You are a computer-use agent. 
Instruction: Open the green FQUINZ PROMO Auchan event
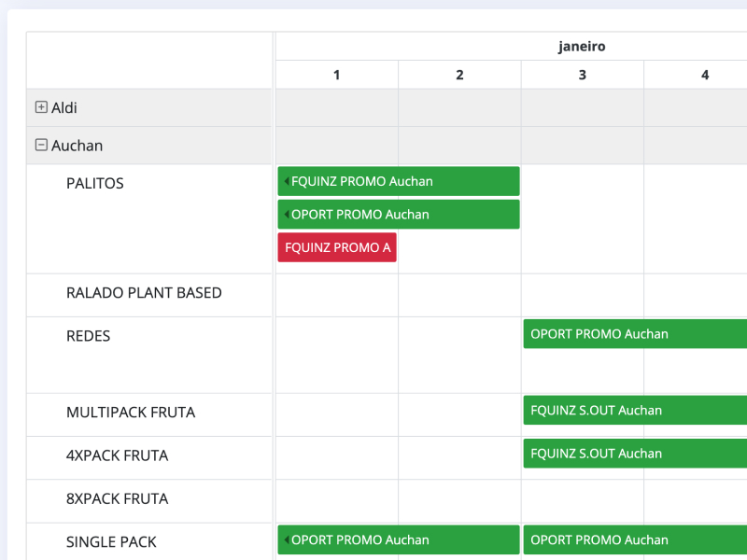tap(402, 181)
